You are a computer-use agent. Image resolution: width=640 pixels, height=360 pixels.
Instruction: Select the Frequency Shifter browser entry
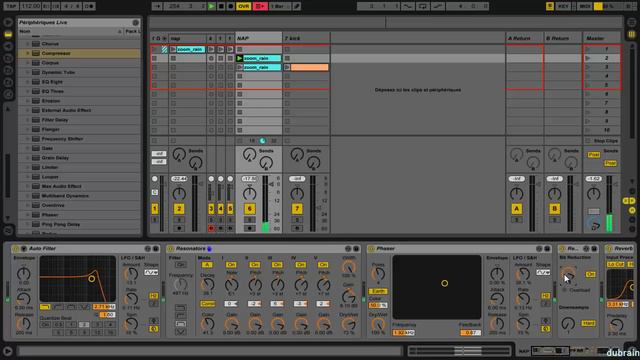tap(80, 139)
